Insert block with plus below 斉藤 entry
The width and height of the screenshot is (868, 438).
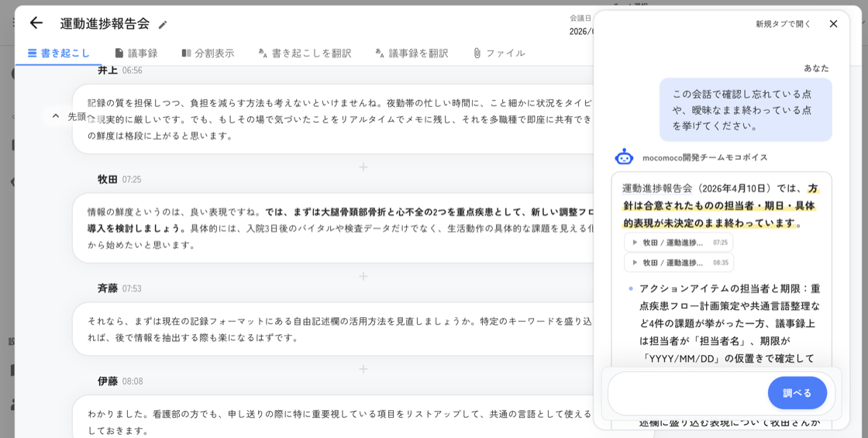363,369
